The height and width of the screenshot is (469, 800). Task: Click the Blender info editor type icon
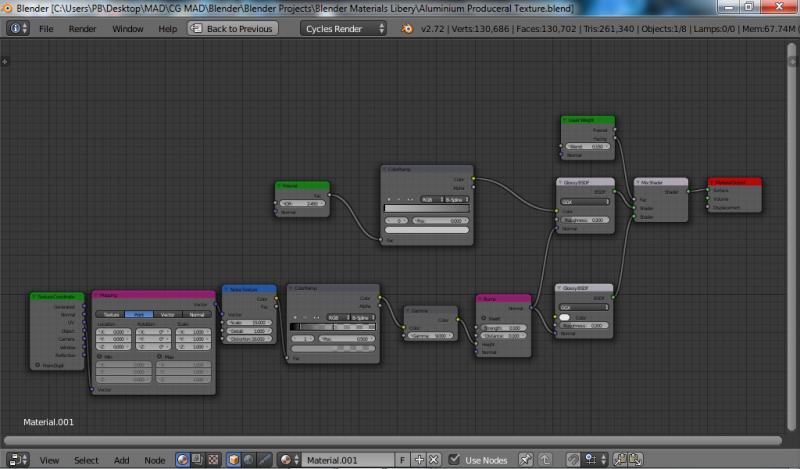click(x=15, y=29)
